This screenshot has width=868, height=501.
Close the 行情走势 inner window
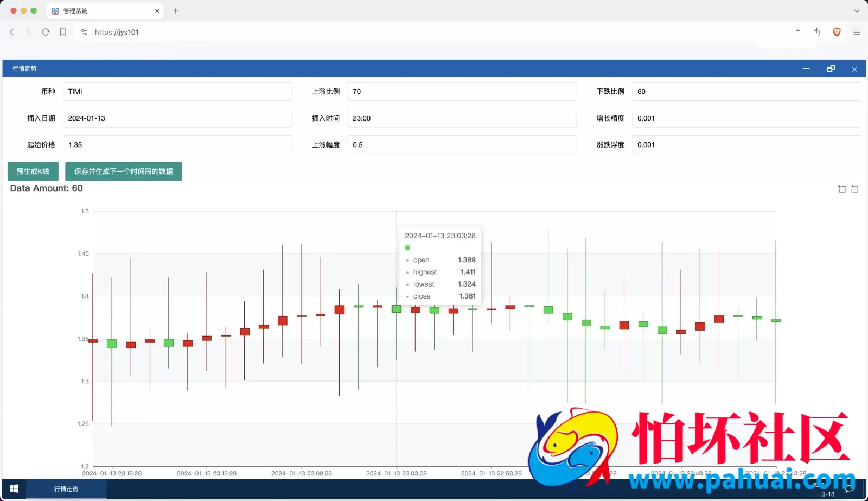854,69
